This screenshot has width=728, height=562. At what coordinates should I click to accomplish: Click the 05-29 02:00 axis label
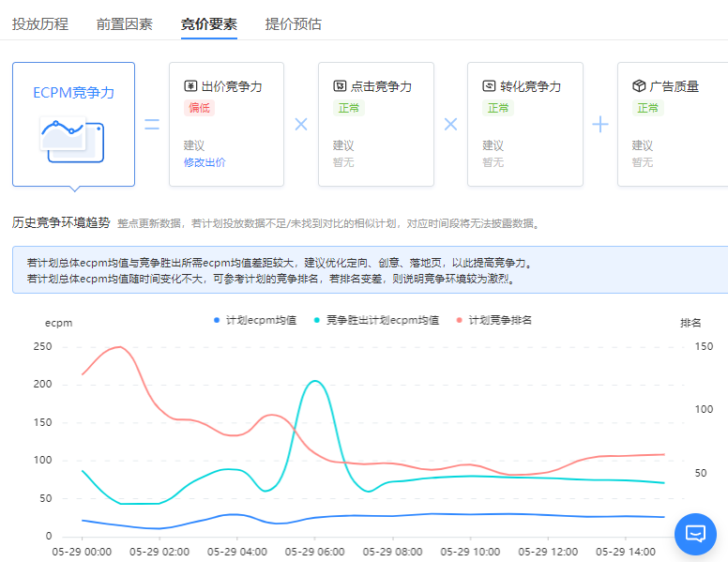(x=159, y=552)
